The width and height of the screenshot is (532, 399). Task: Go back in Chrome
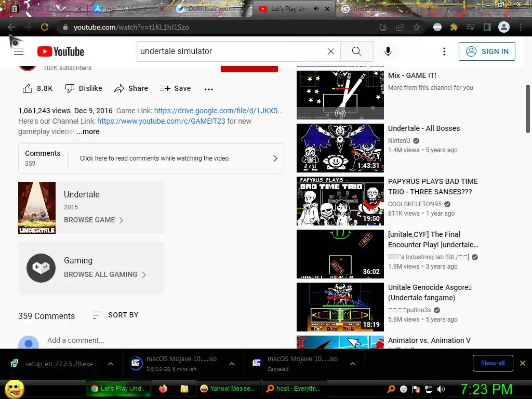11,27
